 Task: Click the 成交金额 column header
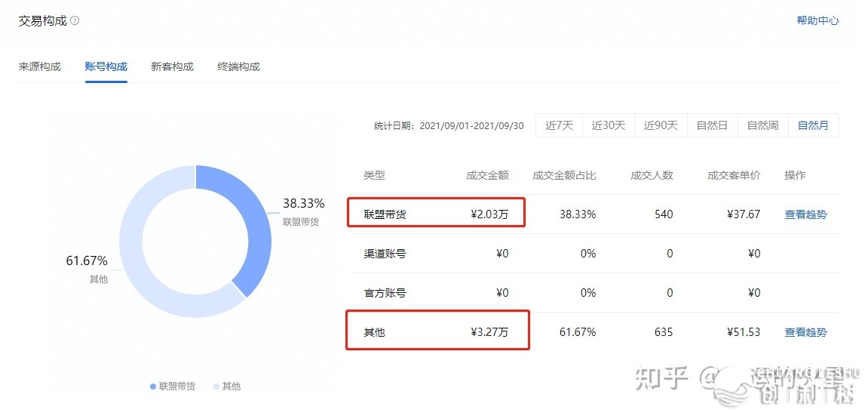point(487,176)
